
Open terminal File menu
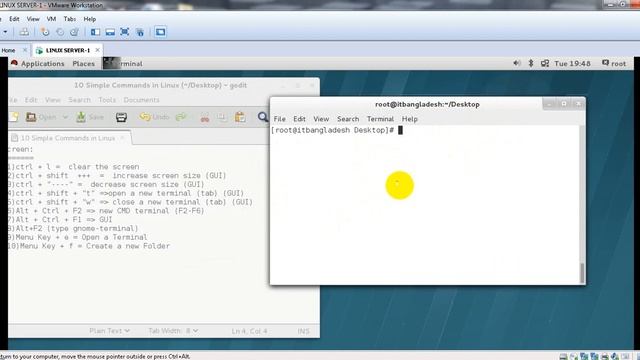(280, 119)
